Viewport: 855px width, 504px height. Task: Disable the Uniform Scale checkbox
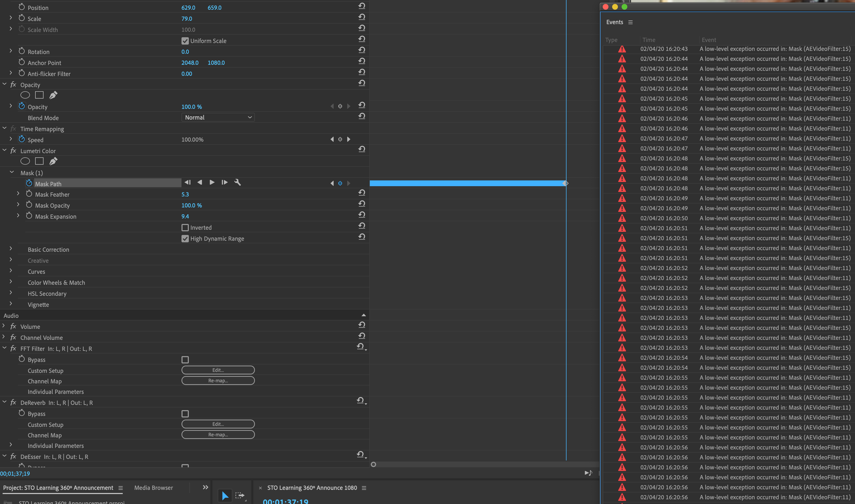tap(185, 41)
